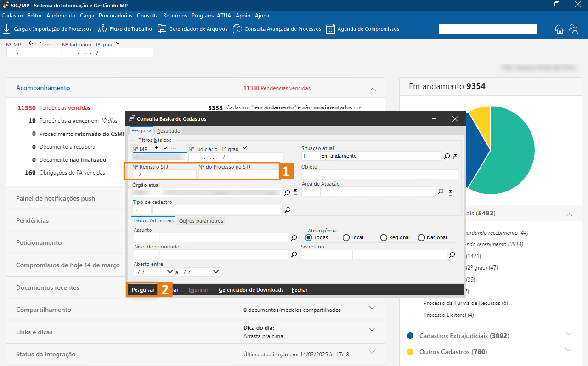Click the search box in top bar
This screenshot has width=588, height=366.
pyautogui.click(x=487, y=29)
